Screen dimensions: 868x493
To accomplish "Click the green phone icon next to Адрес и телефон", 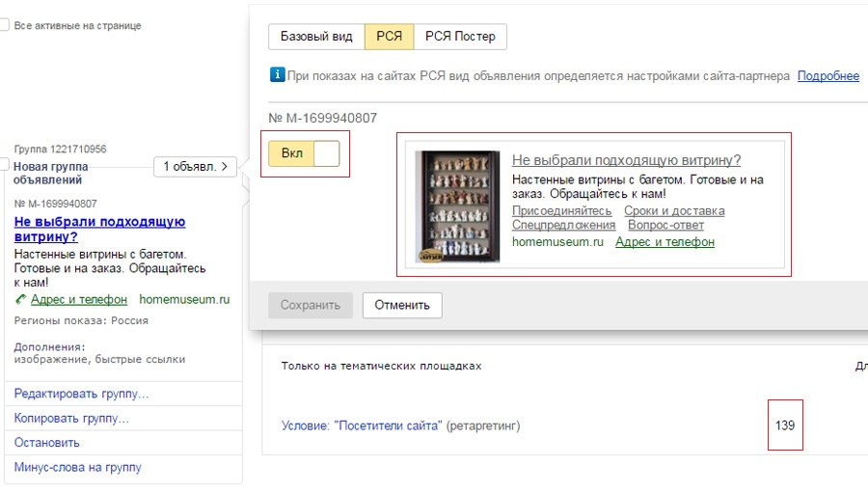I will (x=20, y=300).
